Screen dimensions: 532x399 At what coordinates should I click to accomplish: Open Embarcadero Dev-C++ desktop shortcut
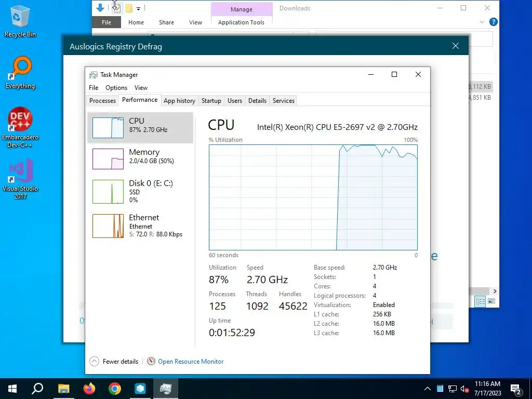[20, 128]
